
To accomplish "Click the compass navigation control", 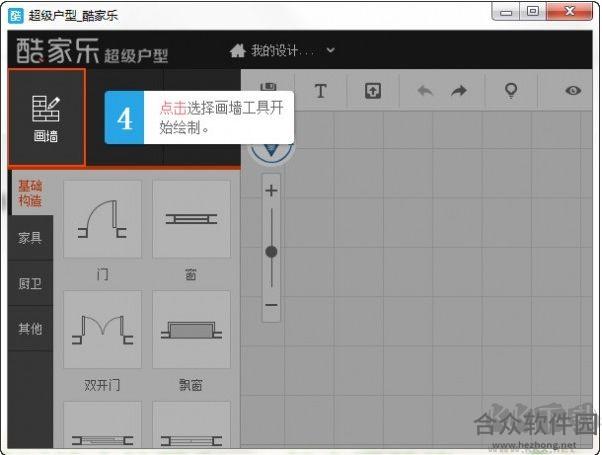I will coord(271,152).
